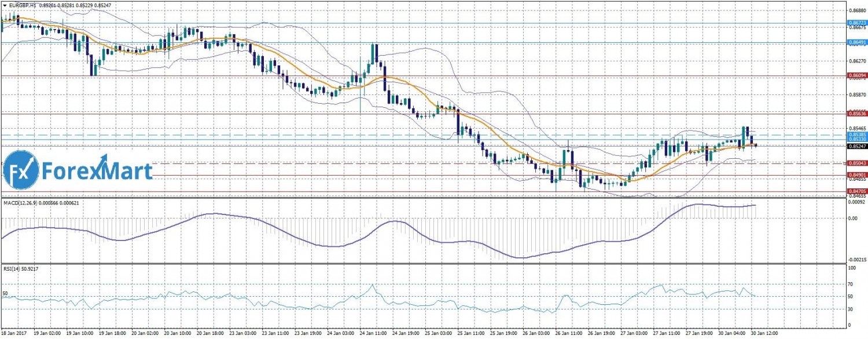Click the ForexMart wordmark text

pos(97,172)
